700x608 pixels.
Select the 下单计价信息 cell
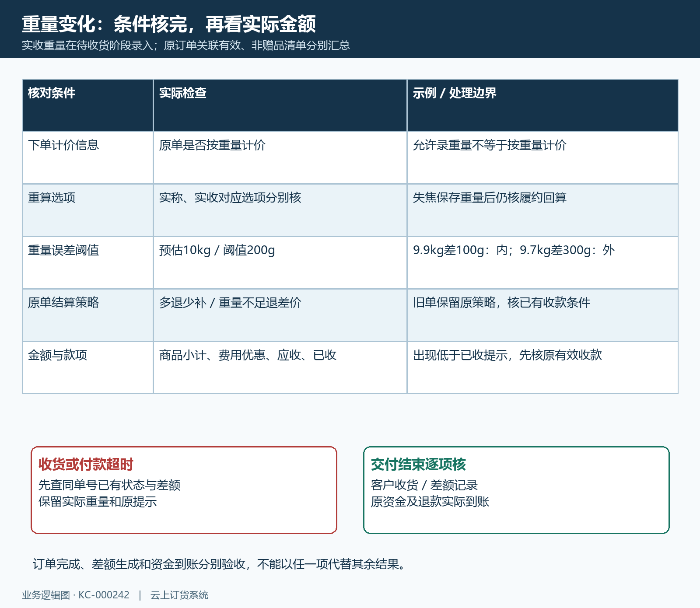(87, 157)
